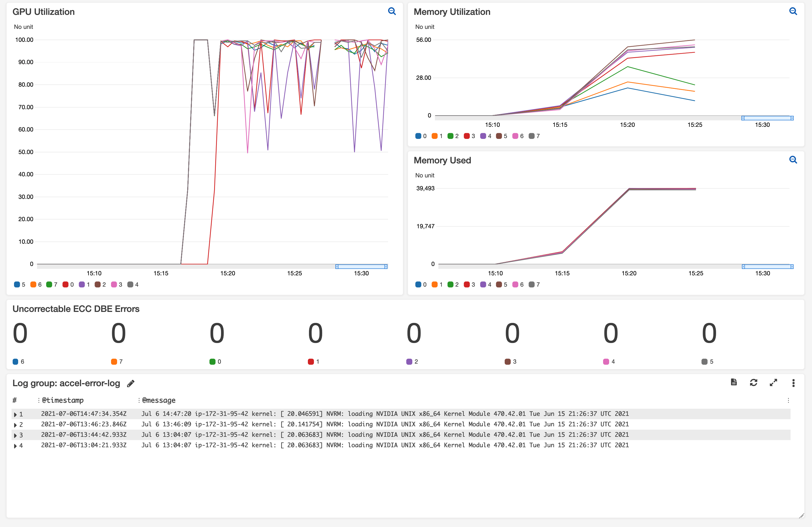The width and height of the screenshot is (812, 527).
Task: Toggle series 7 in Memory Utilization legend
Action: (x=534, y=136)
